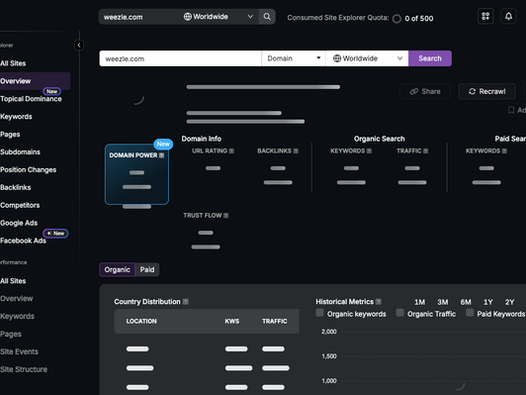Click the Country Distribution info icon
Viewport: 526px width, 395px height.
(186, 302)
